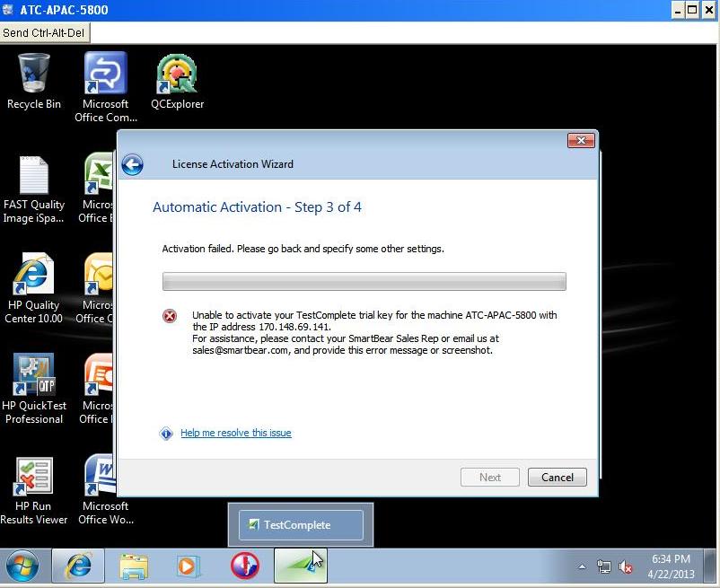Image resolution: width=720 pixels, height=588 pixels.
Task: Click the License Activation Wizard title text
Action: pos(233,164)
